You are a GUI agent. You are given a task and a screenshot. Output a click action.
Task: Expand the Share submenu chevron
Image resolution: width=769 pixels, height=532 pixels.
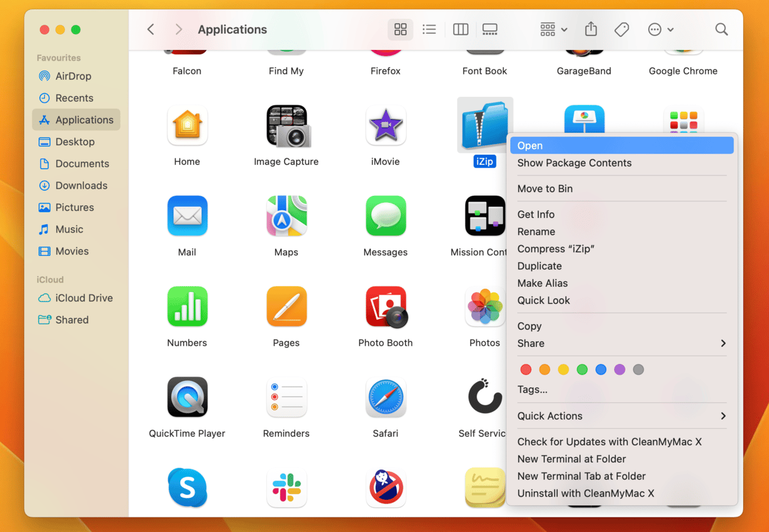point(723,343)
